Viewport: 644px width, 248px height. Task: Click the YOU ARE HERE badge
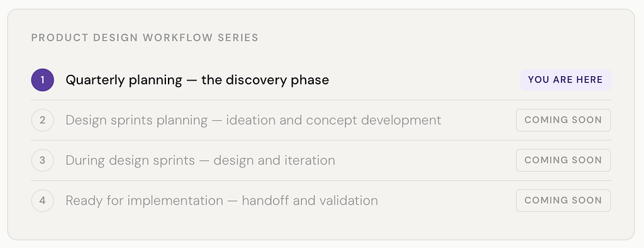(565, 80)
